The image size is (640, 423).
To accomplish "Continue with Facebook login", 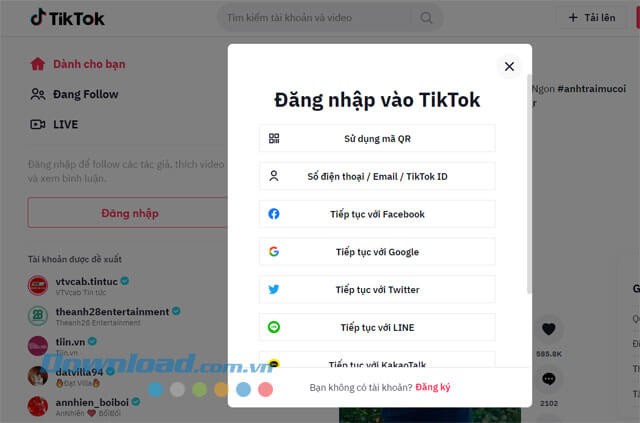I will (x=377, y=214).
